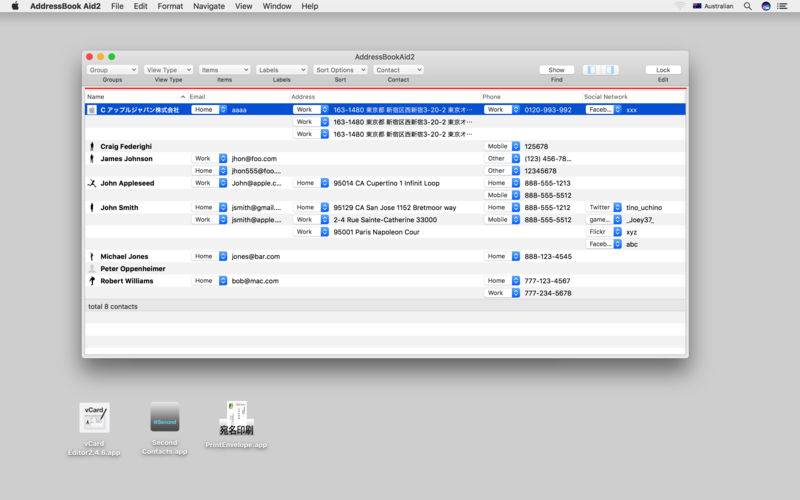The width and height of the screenshot is (800, 500).
Task: Click the person icon next to James Johnson
Action: (x=92, y=159)
